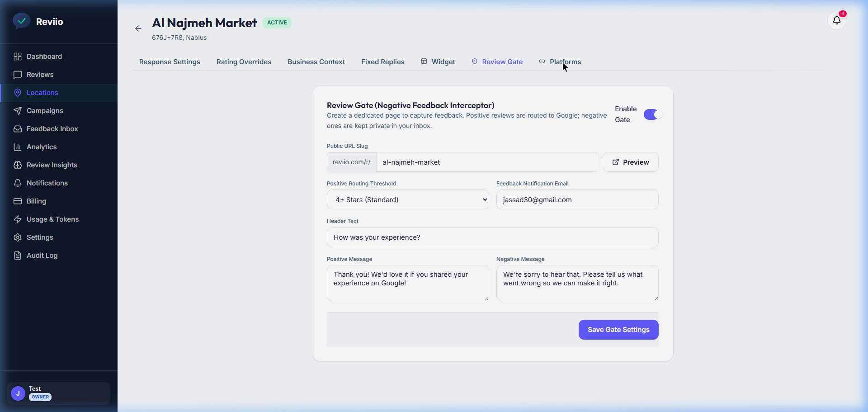Click the Reviio logo checkmark icon
The height and width of the screenshot is (412, 868).
point(21,21)
